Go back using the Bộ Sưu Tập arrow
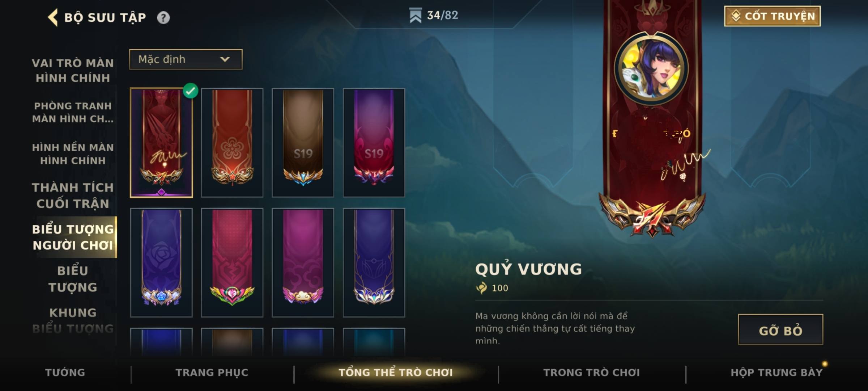Image resolution: width=868 pixels, height=391 pixels. [x=53, y=17]
